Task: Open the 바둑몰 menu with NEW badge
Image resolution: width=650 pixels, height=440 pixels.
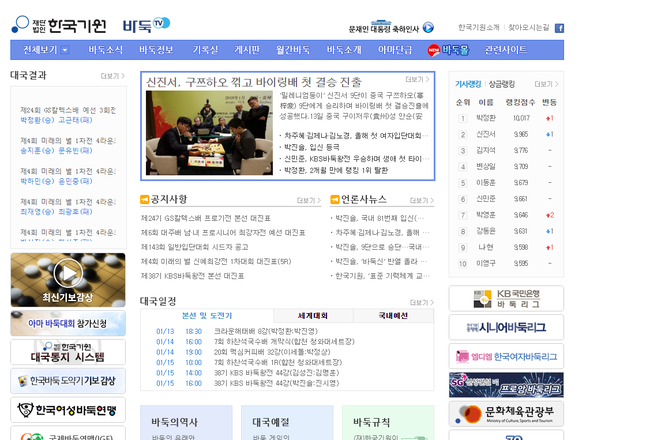Action: point(449,50)
